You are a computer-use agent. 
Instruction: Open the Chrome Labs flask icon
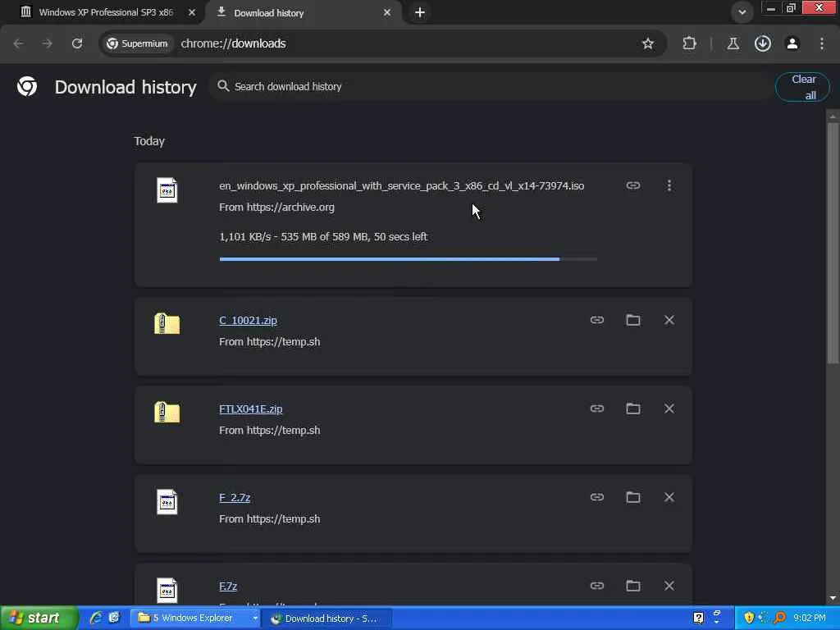tap(733, 43)
